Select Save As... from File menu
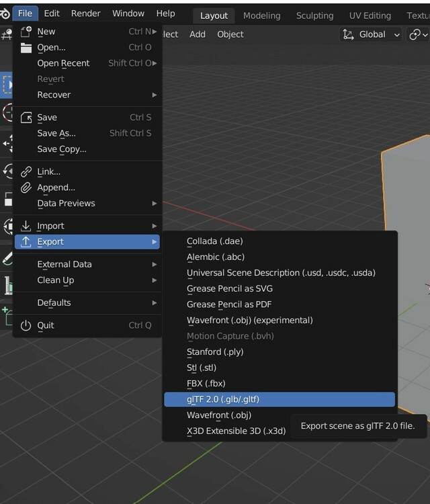The width and height of the screenshot is (430, 504). (x=56, y=133)
